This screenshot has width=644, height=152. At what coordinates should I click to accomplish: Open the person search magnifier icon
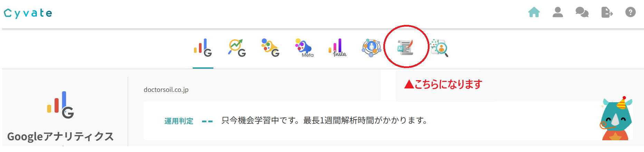pos(439,48)
